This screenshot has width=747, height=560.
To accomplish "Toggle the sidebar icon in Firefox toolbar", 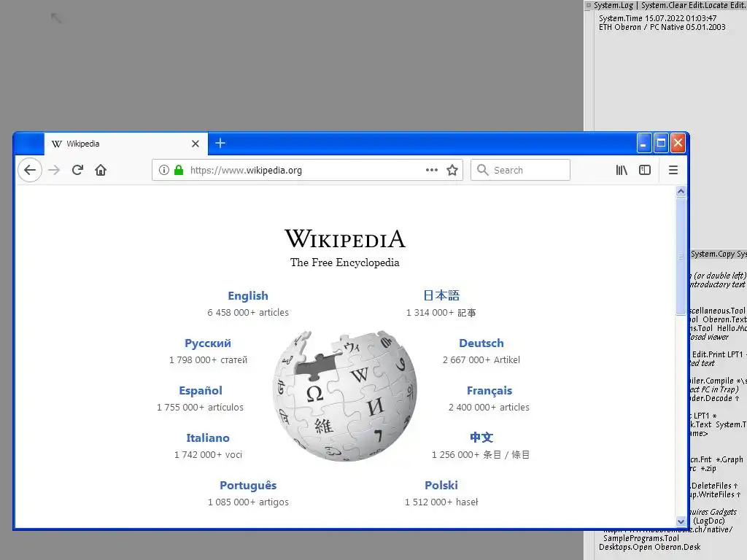I will (x=645, y=170).
